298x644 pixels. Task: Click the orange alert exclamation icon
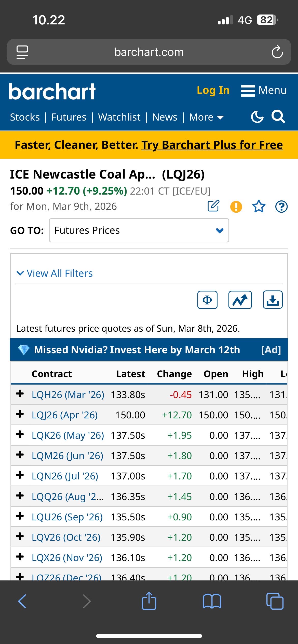[236, 206]
